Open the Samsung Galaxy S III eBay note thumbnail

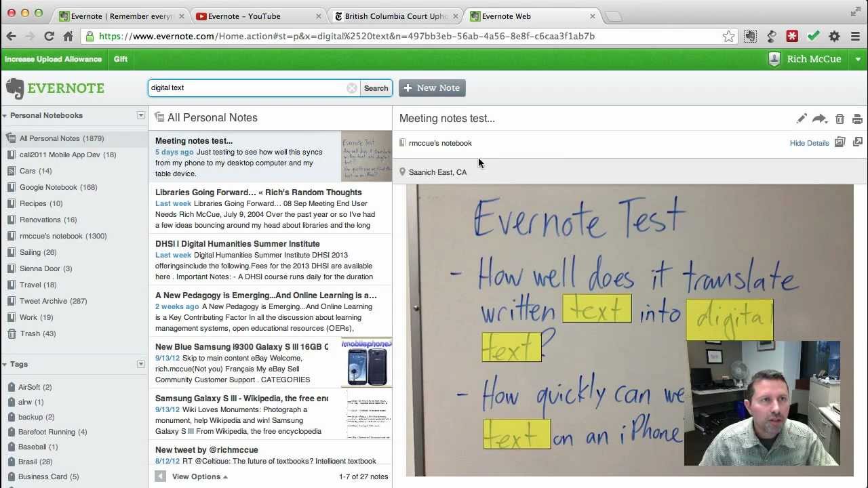coord(366,363)
